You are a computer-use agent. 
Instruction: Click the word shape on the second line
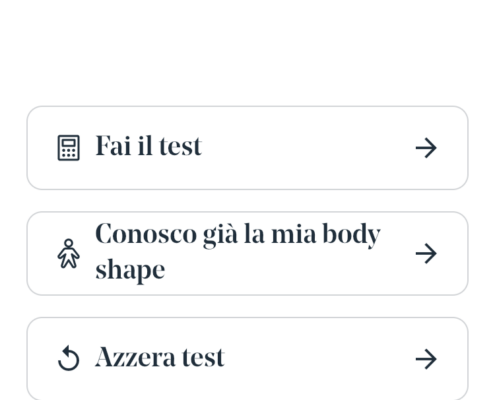coord(130,271)
